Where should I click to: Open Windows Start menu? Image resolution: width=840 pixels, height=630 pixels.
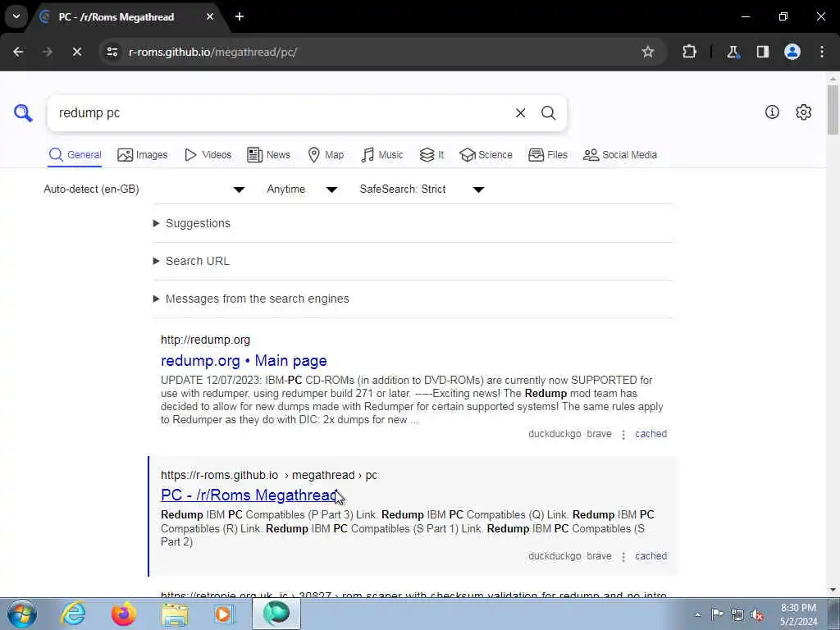point(21,614)
